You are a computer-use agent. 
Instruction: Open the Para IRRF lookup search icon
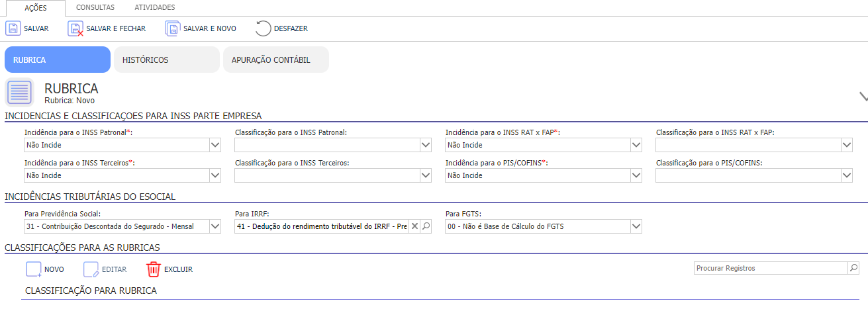pyautogui.click(x=426, y=226)
